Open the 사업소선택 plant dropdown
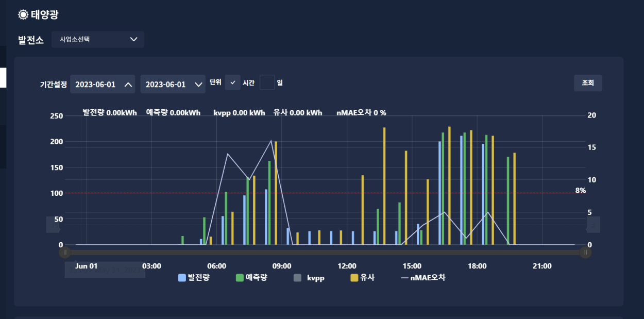 pos(98,40)
